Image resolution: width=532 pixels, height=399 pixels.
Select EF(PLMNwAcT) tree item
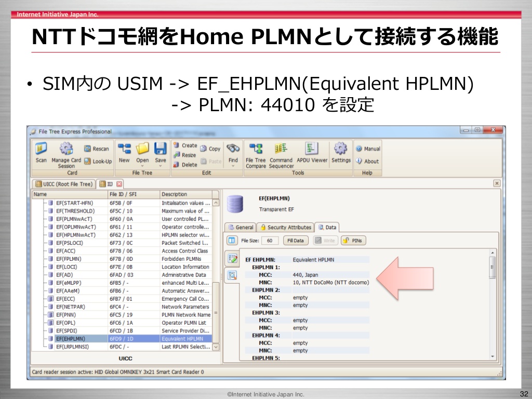74,219
